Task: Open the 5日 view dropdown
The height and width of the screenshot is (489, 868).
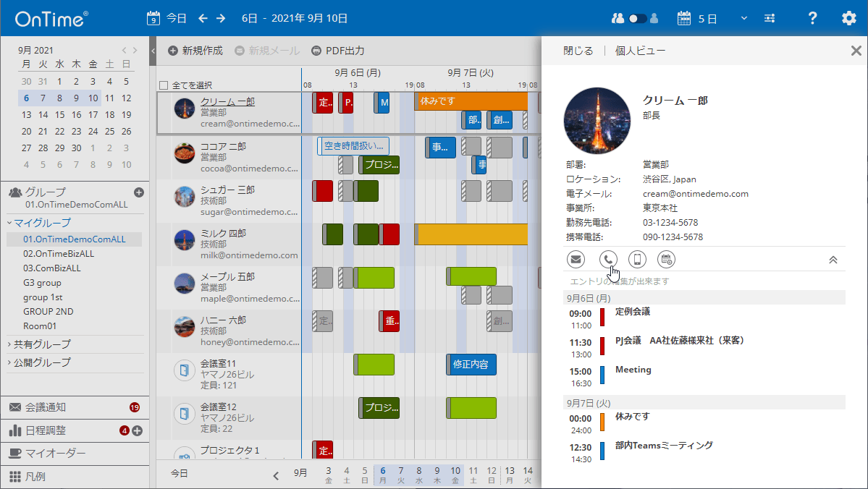Action: [x=743, y=18]
